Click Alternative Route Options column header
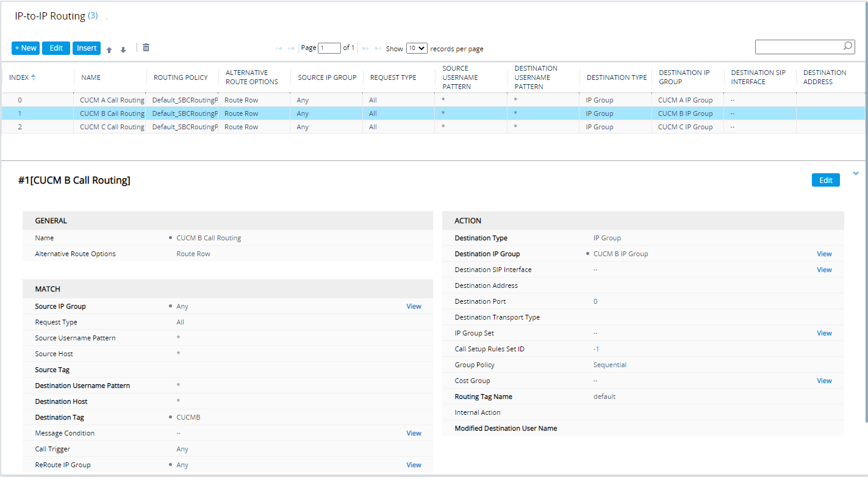This screenshot has height=477, width=868. pos(251,77)
